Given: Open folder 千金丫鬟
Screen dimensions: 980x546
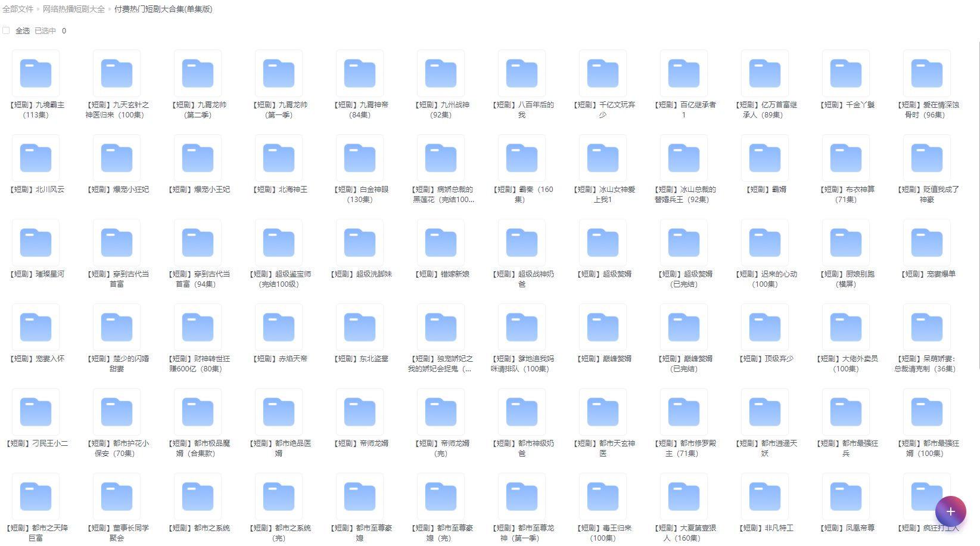Looking at the screenshot, I should tap(846, 73).
